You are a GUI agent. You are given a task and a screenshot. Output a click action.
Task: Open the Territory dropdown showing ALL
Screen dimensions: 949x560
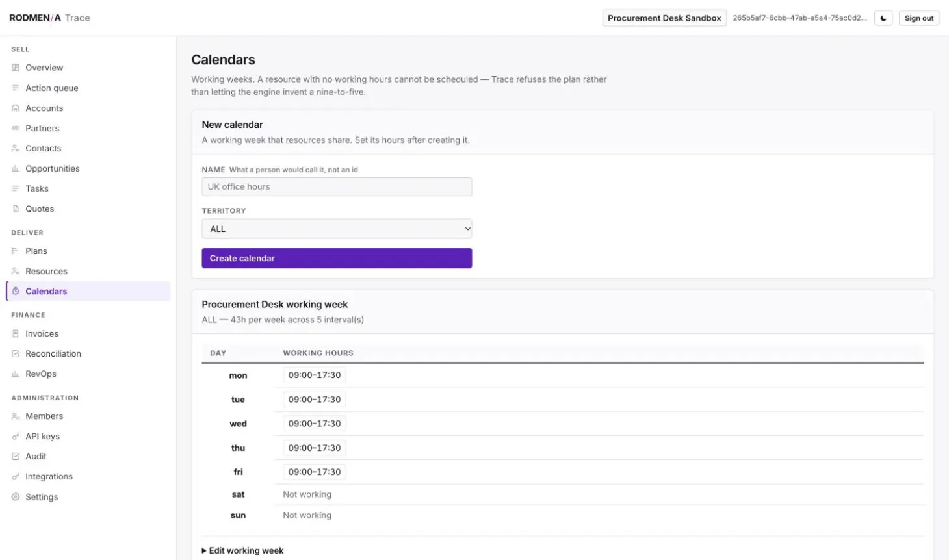(x=337, y=229)
